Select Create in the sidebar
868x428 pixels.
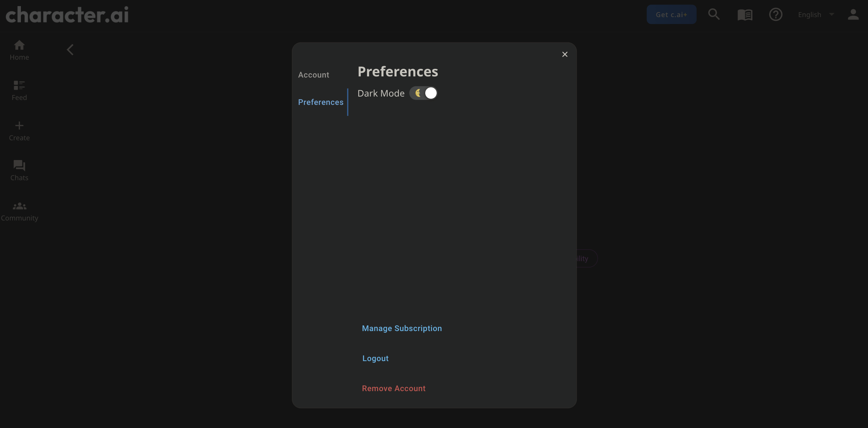click(x=19, y=130)
